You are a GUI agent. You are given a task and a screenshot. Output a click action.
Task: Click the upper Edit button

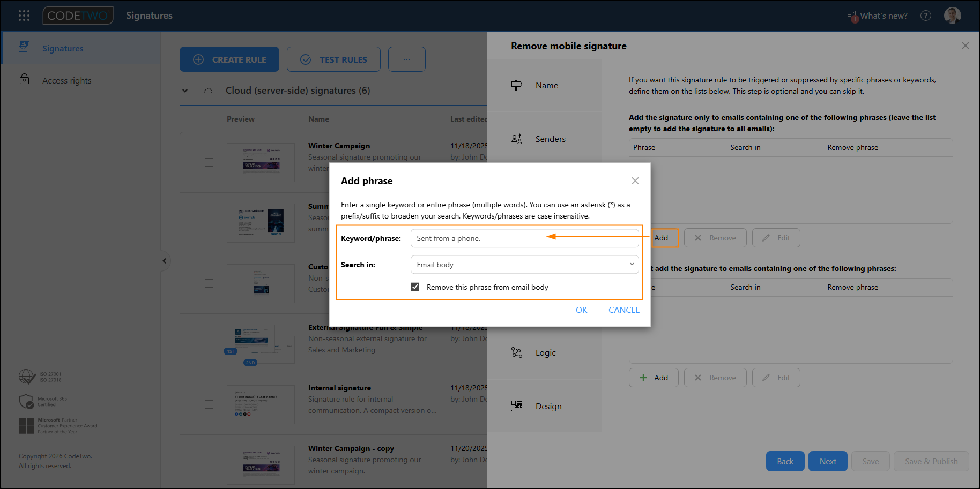pyautogui.click(x=776, y=238)
